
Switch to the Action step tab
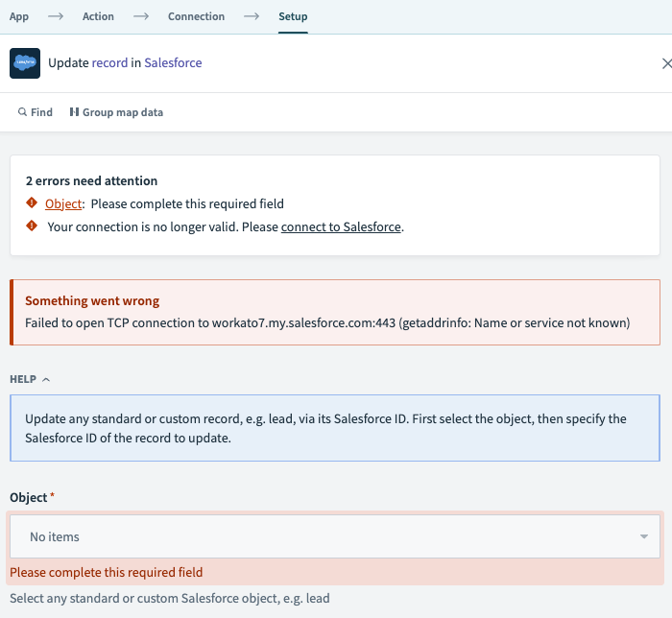pos(98,16)
